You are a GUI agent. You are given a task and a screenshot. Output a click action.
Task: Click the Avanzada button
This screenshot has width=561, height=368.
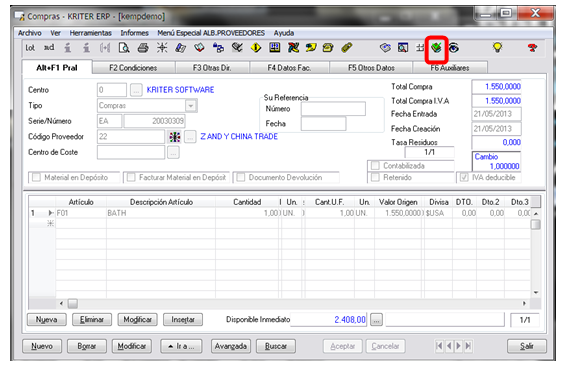click(x=231, y=346)
